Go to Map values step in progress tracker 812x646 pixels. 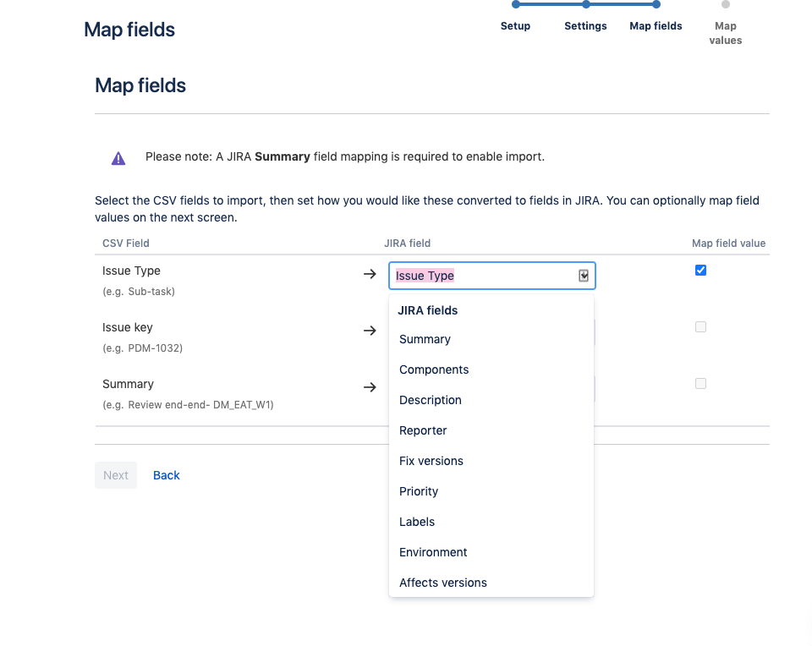click(726, 33)
